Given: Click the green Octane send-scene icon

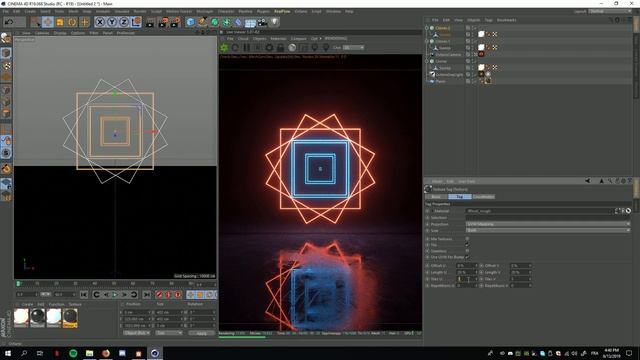Looking at the screenshot, I should tap(224, 48).
